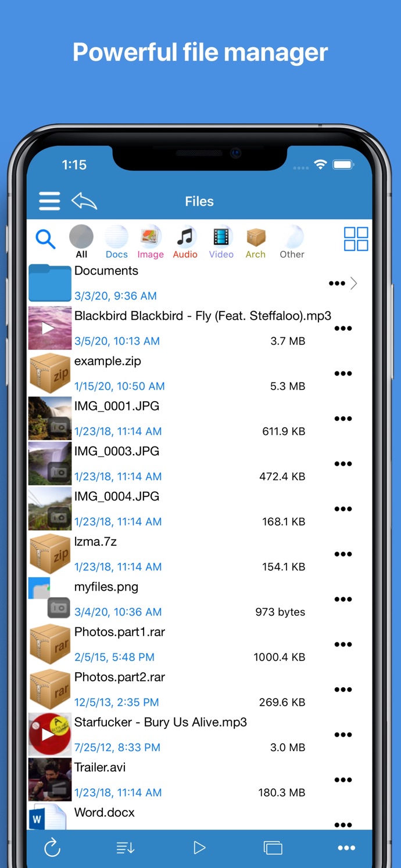Tap the refresh icon in bottom toolbar
Screen dimensions: 401x868
tap(52, 848)
